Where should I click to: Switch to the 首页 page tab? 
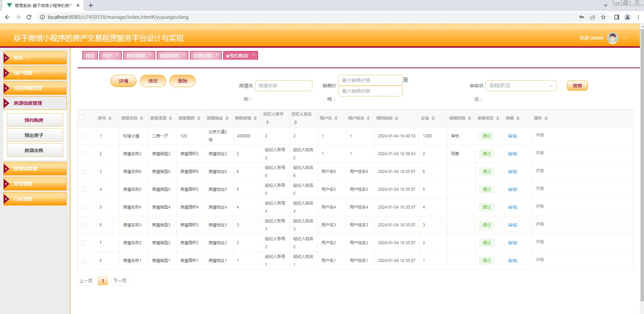pos(90,56)
